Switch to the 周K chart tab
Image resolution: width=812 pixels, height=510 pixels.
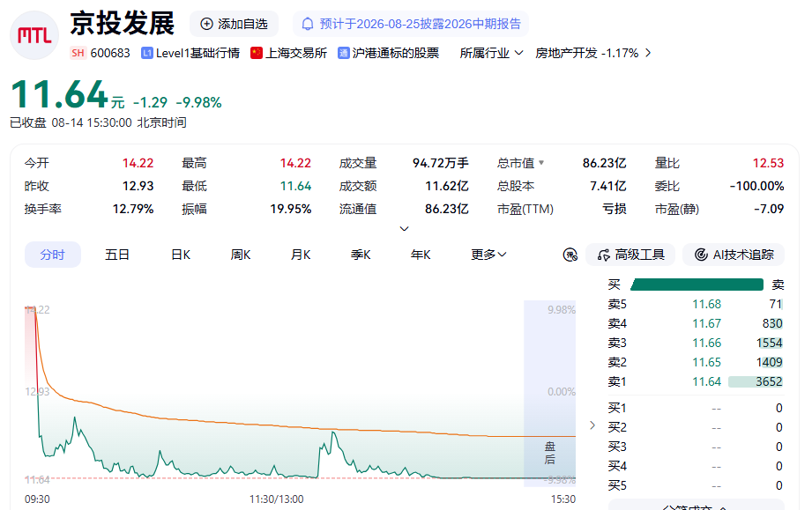pyautogui.click(x=241, y=255)
